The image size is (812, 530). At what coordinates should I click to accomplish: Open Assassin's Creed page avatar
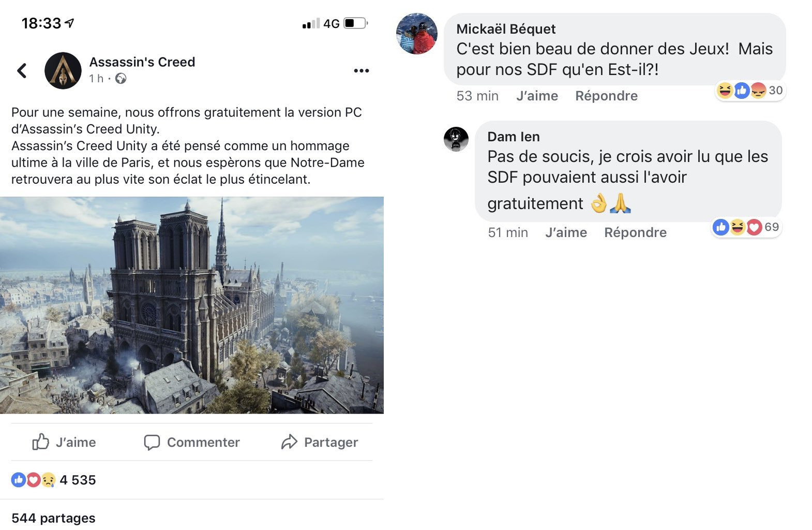tap(63, 71)
